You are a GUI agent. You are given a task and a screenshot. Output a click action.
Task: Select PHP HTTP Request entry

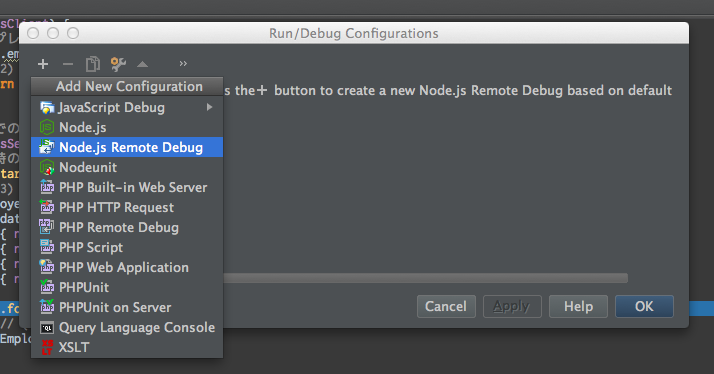tap(127, 207)
